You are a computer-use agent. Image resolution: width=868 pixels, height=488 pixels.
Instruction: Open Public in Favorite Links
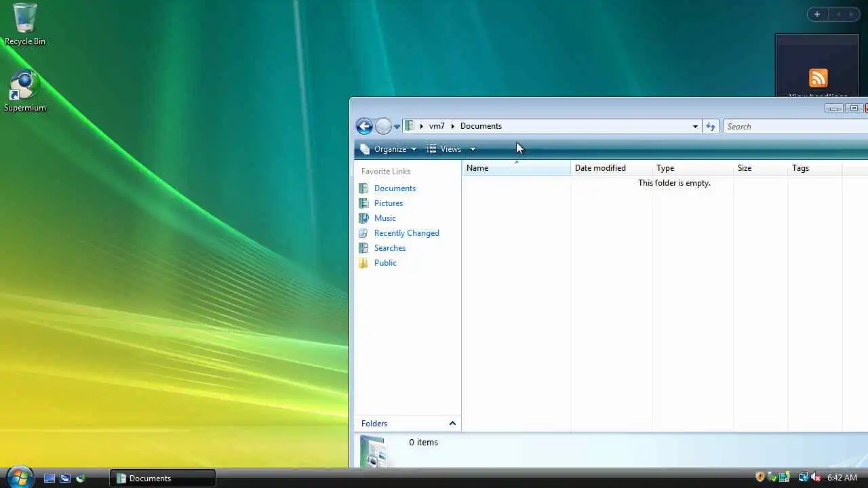[x=385, y=263]
